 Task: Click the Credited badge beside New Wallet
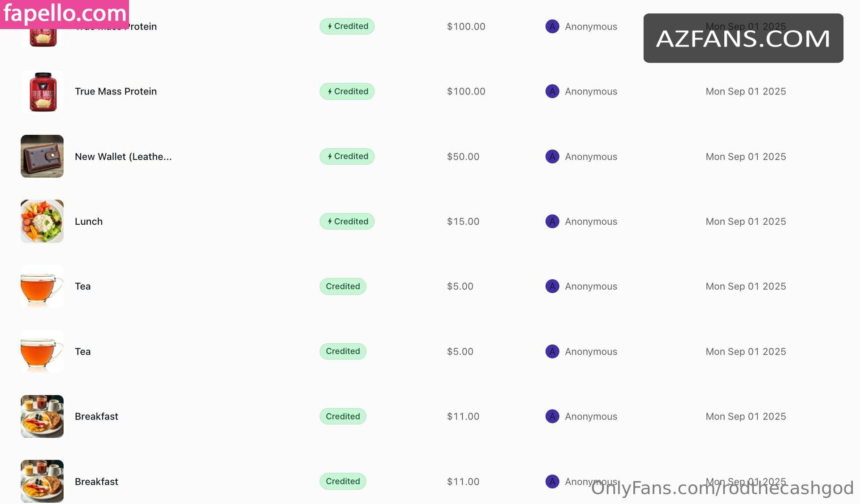tap(347, 156)
